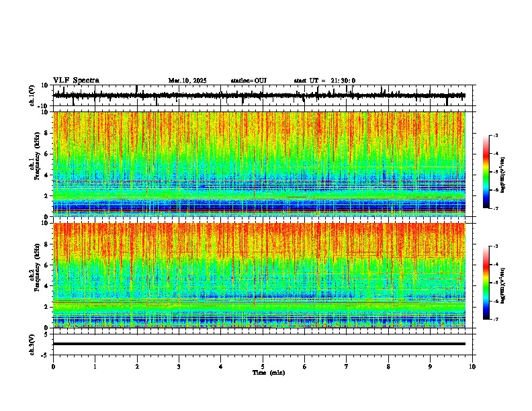Image resolution: width=532 pixels, height=411 pixels.
Task: Click time axis tick label "7"
Action: tap(347, 367)
